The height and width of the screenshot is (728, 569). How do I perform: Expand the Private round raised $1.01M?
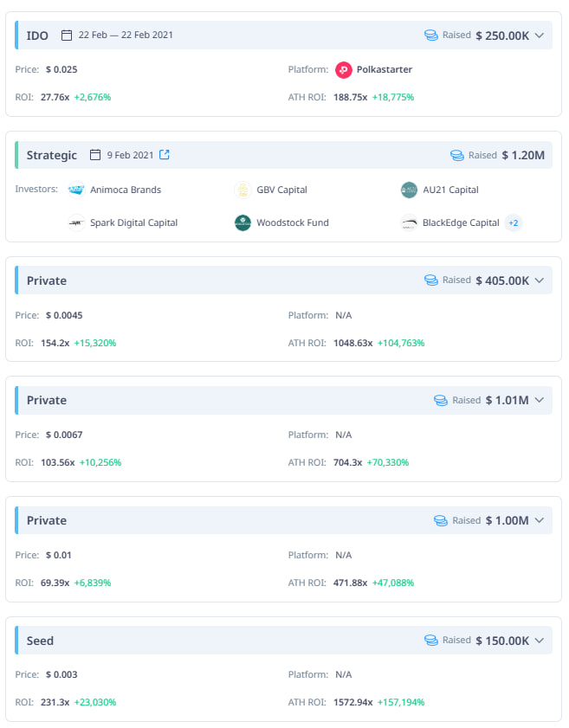[x=541, y=400]
